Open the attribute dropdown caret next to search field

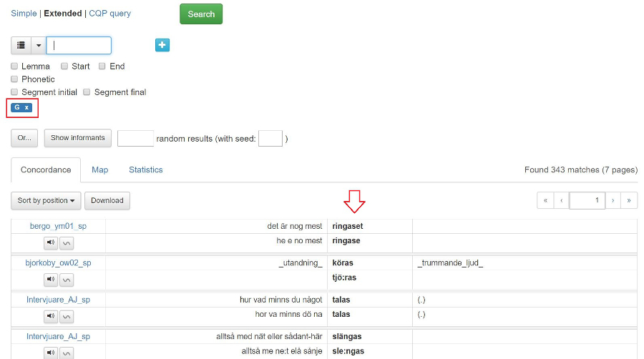[x=39, y=45]
